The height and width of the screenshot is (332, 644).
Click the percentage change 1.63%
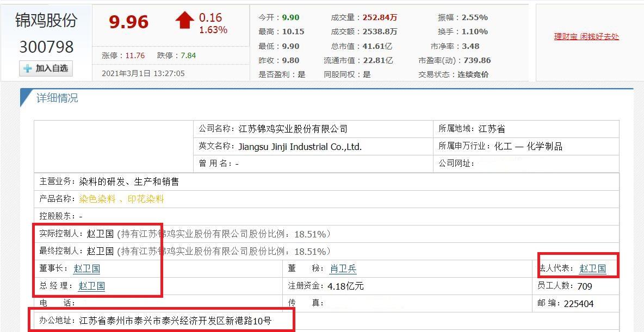tap(213, 30)
